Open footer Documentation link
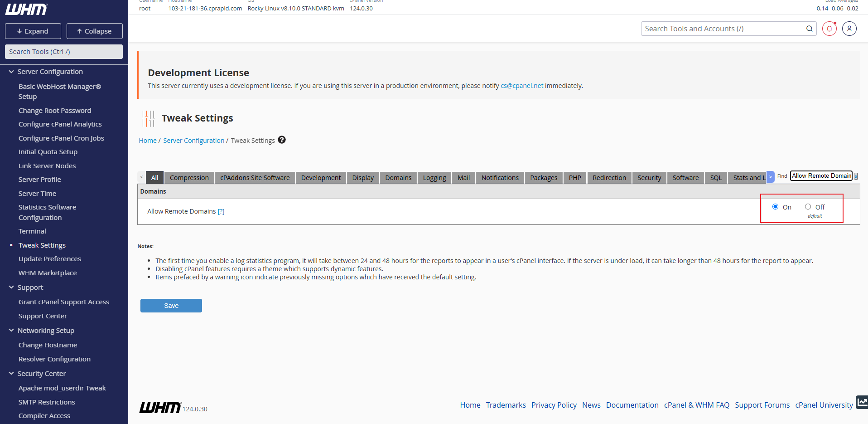 coord(632,405)
